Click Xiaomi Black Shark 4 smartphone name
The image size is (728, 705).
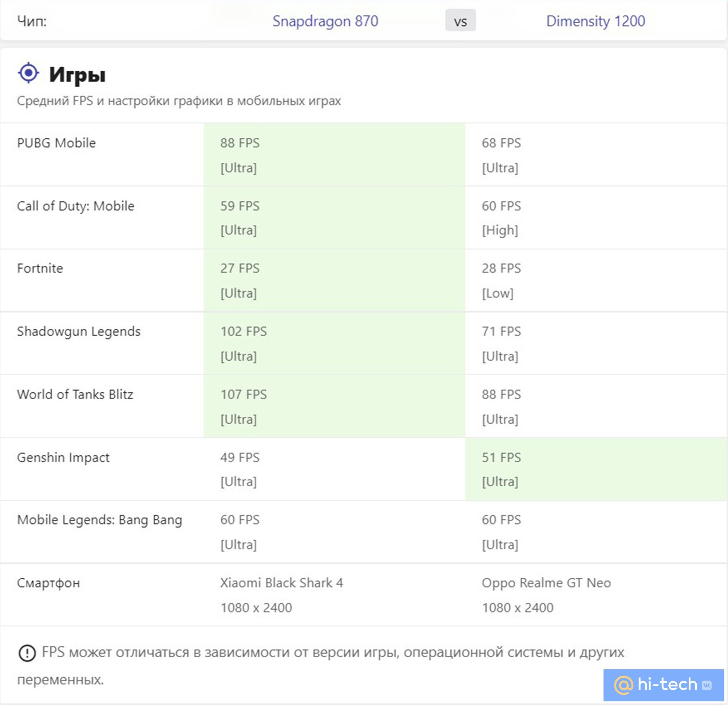pyautogui.click(x=281, y=583)
